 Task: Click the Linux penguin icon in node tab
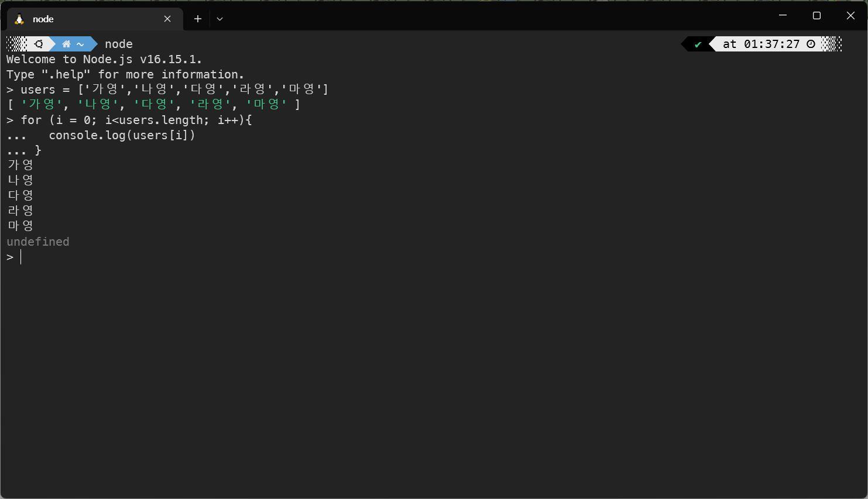pos(19,19)
